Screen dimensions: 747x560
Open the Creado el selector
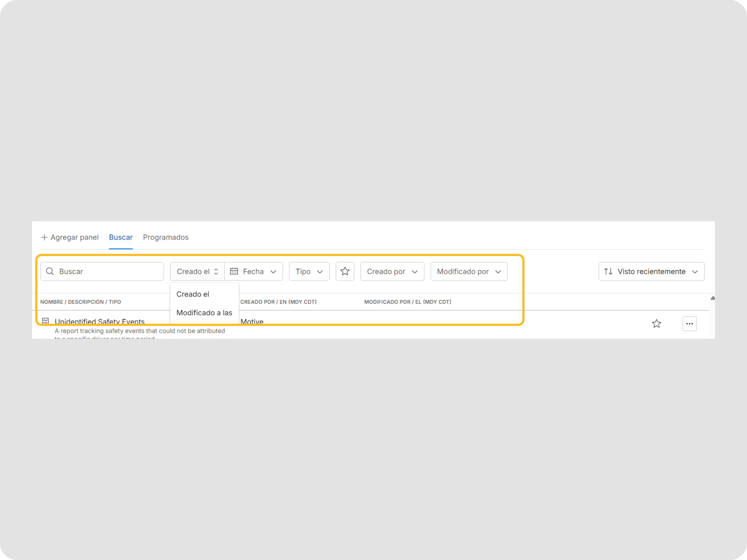(197, 271)
